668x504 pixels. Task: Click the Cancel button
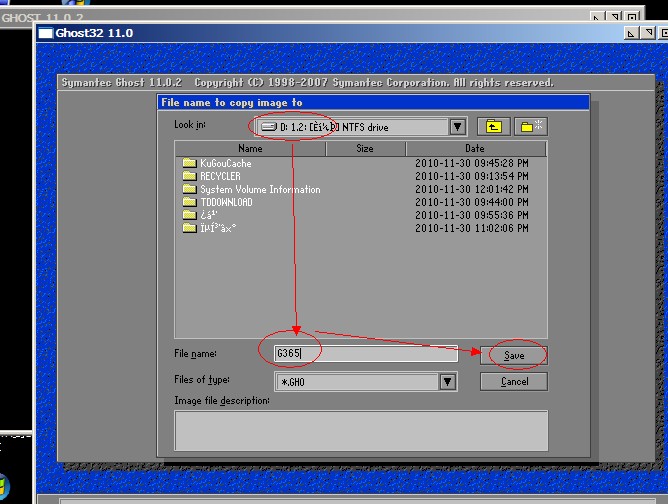tap(514, 381)
